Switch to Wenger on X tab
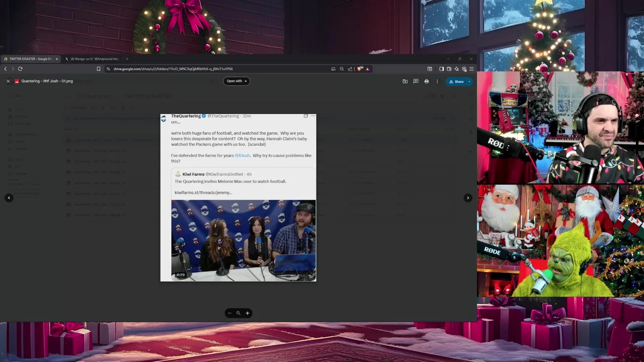This screenshot has height=362, width=644. coord(94,59)
